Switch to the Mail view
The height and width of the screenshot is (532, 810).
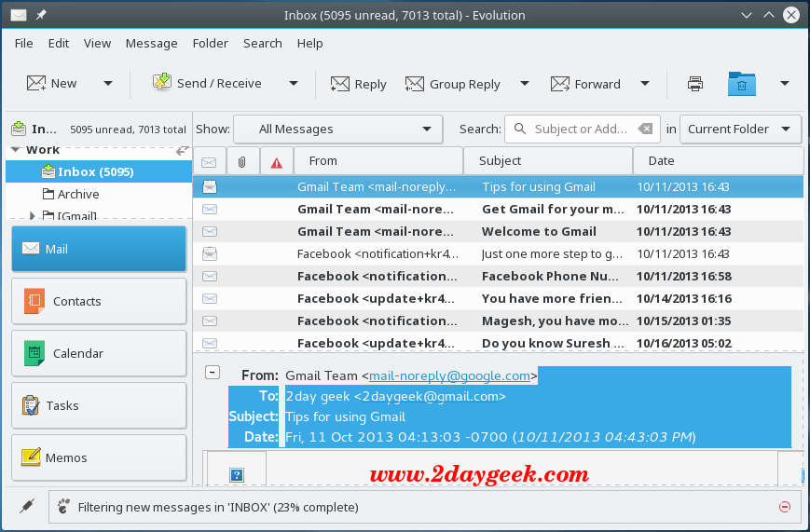[99, 249]
